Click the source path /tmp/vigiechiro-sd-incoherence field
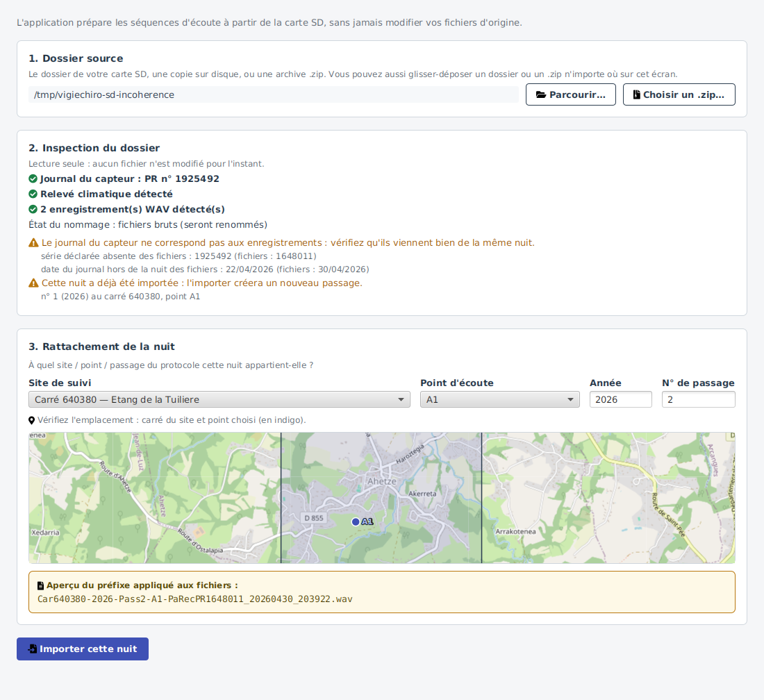Viewport: 764px width, 700px height. pos(274,94)
